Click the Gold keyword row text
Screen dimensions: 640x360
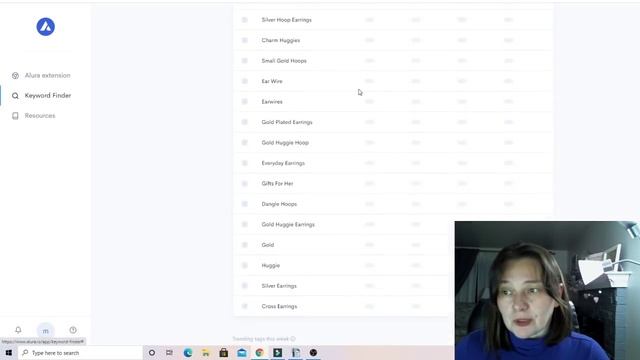pos(268,245)
